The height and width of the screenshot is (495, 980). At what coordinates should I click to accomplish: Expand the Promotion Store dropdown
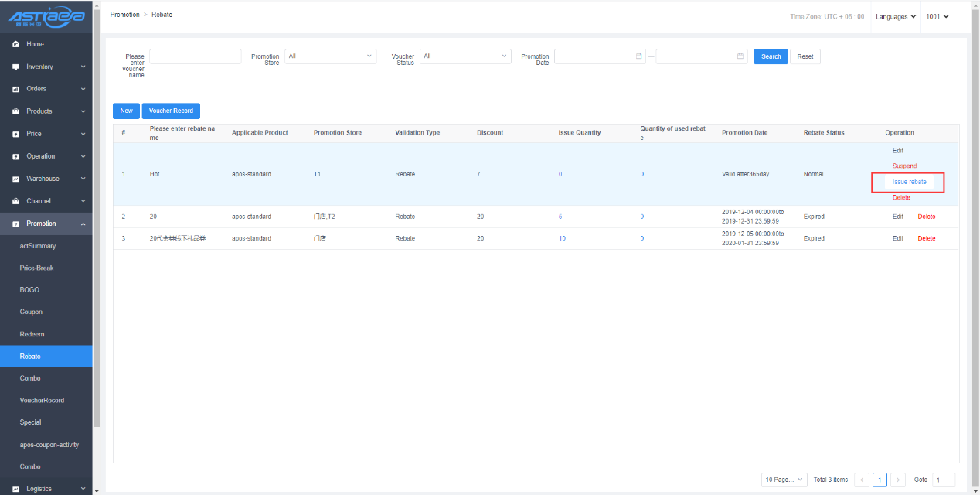(330, 56)
